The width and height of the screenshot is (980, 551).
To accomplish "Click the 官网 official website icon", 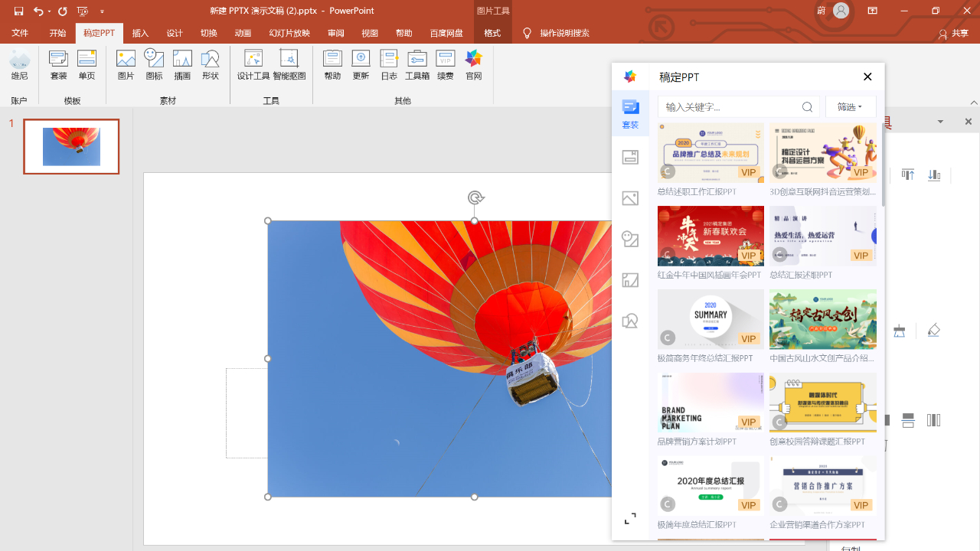I will pyautogui.click(x=474, y=64).
